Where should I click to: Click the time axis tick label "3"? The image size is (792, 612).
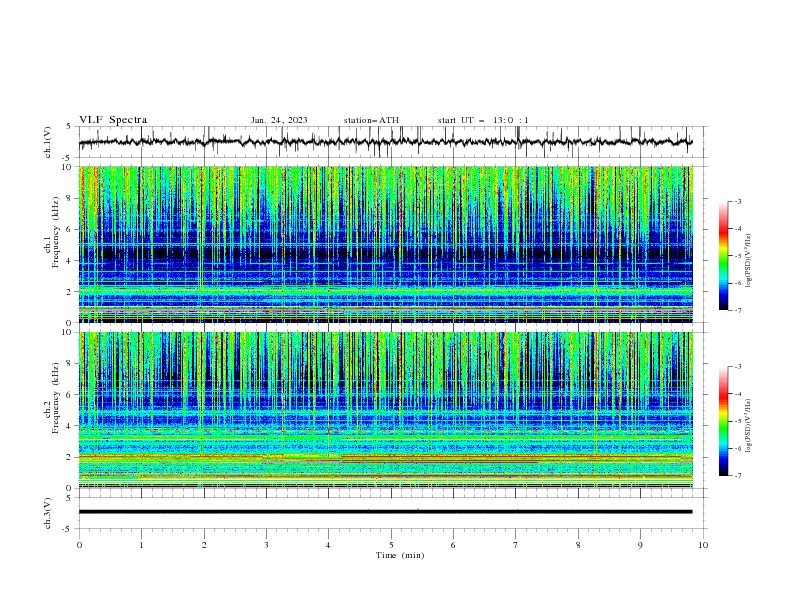pos(266,545)
